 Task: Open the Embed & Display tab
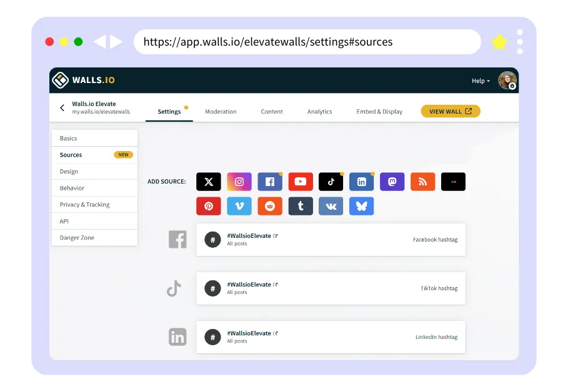(379, 112)
